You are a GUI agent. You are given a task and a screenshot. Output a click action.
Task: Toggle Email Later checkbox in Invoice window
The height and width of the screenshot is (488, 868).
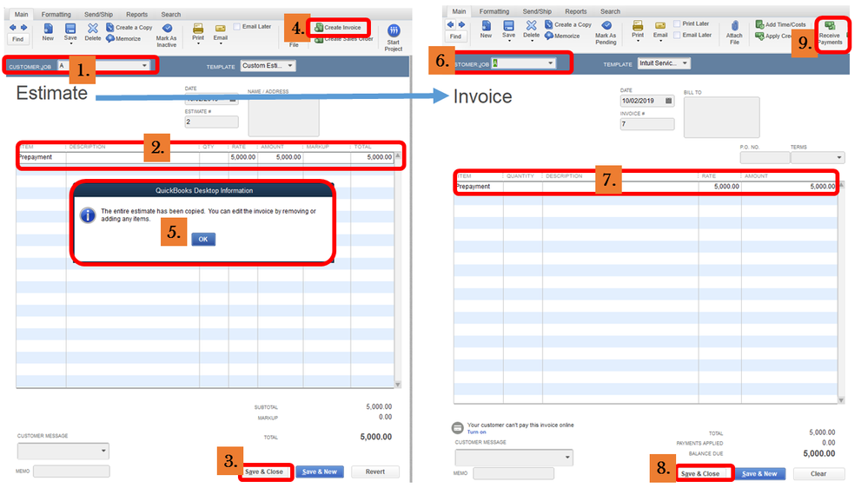[x=677, y=35]
